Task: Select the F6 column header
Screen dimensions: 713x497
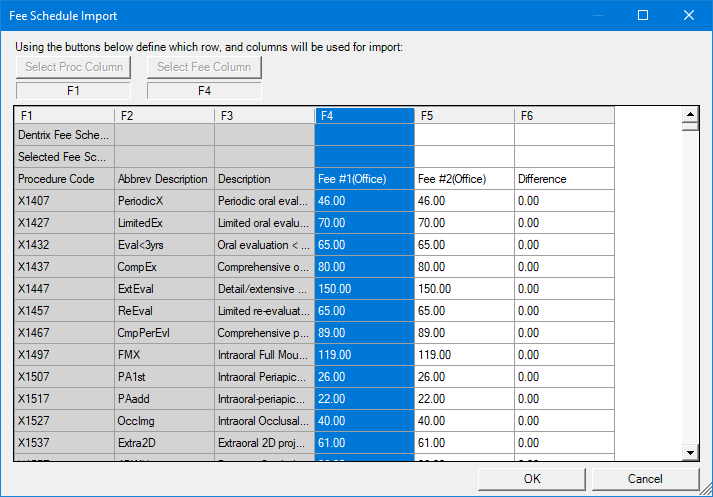Action: [x=564, y=116]
